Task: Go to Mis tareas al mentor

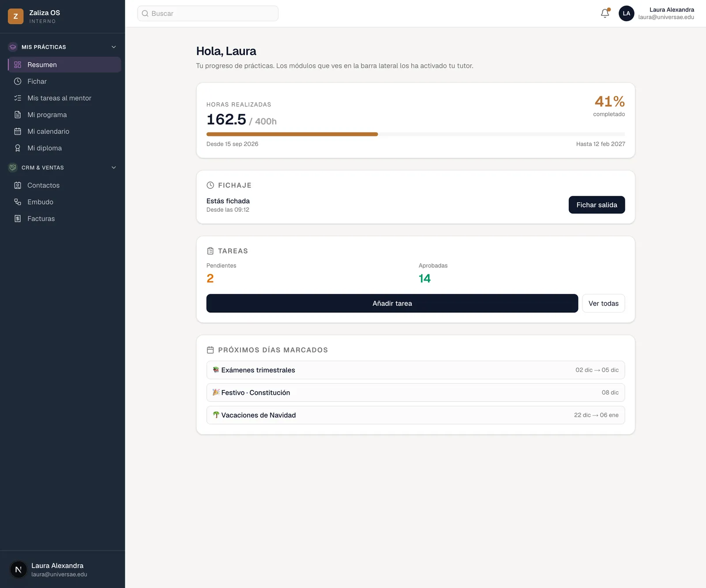Action: point(64,98)
